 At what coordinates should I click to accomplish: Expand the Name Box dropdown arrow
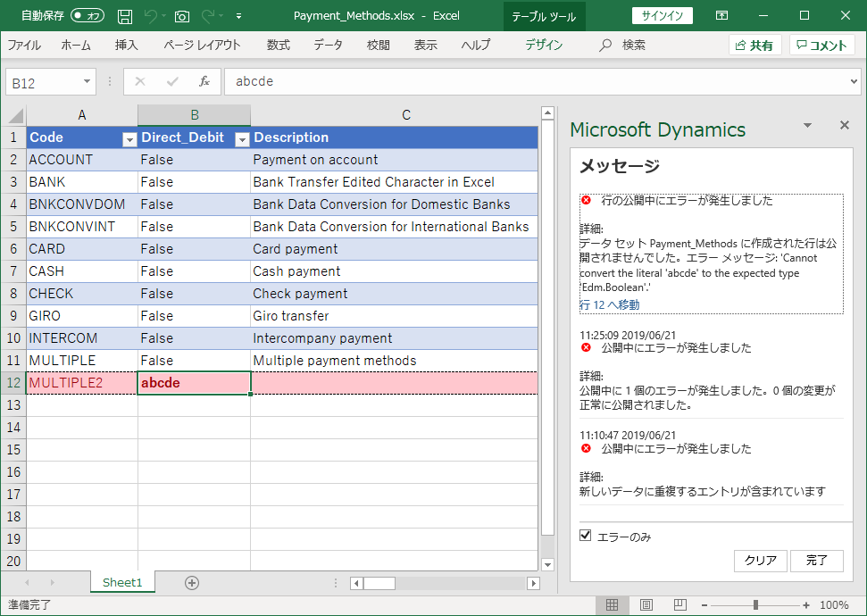coord(87,82)
